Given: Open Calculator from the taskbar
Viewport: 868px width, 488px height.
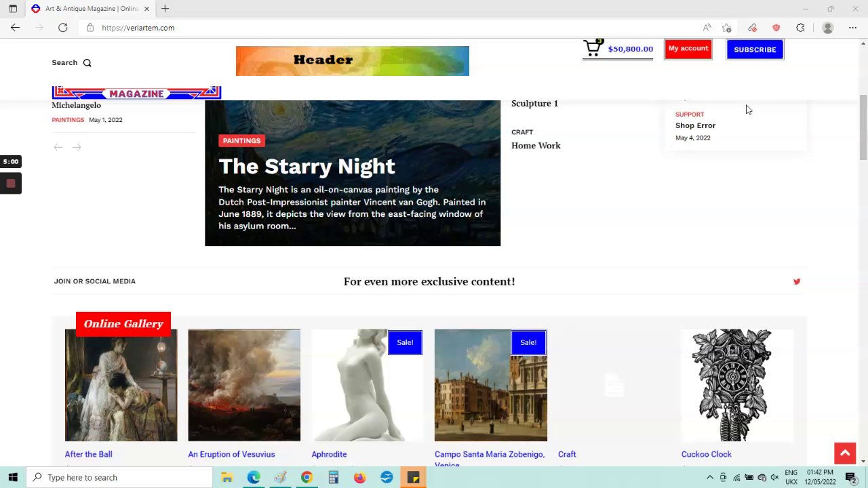Looking at the screenshot, I should point(333,477).
